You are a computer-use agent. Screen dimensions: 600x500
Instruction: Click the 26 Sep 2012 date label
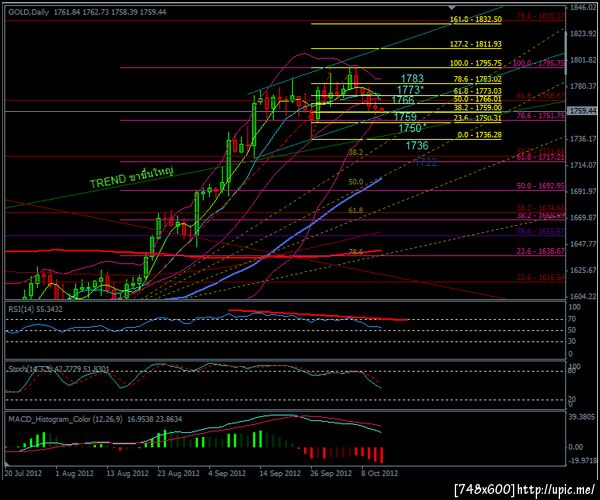coord(331,473)
